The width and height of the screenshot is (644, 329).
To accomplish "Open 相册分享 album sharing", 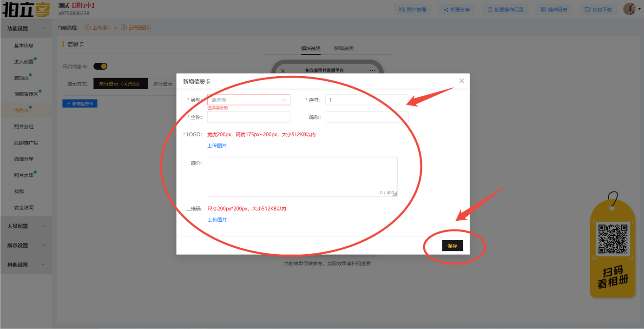I will [x=456, y=9].
